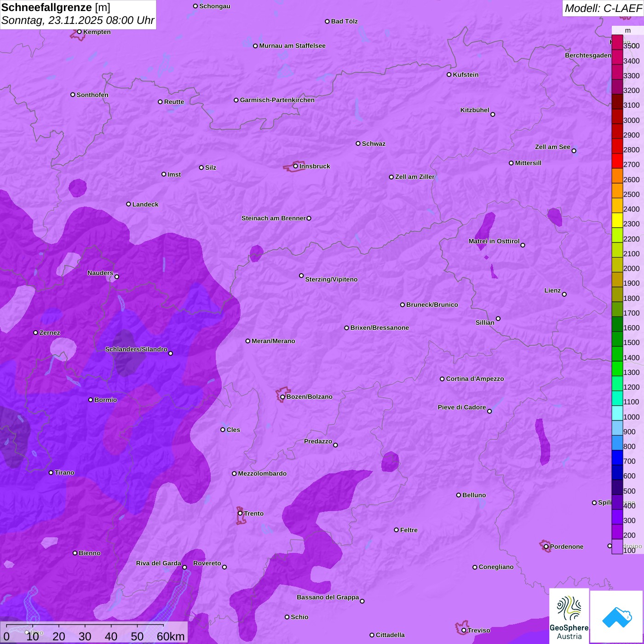Click the Schneefallgrenze [m] title

tap(56, 7)
